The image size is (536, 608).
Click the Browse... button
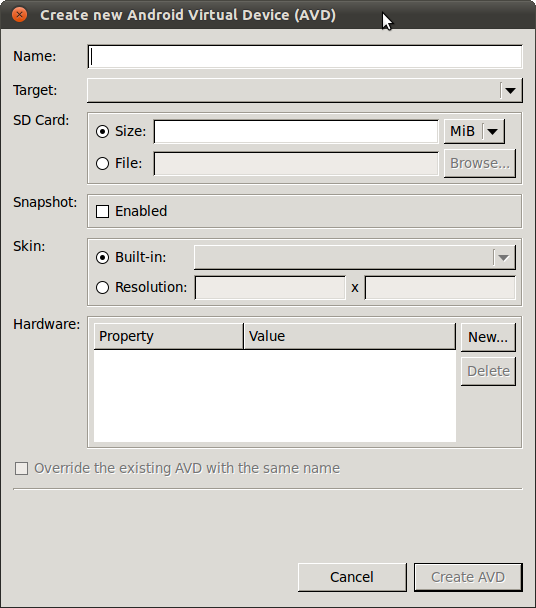coord(480,163)
